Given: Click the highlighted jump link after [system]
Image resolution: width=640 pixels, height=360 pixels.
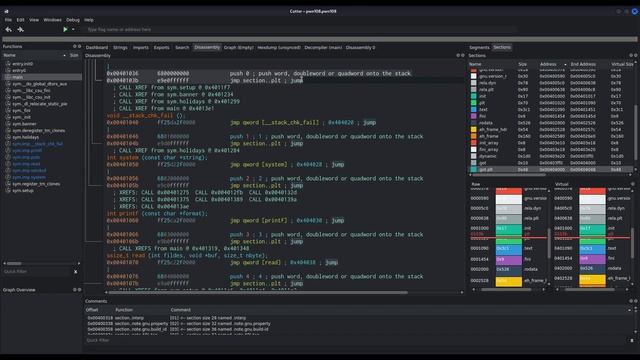Looking at the screenshot, I should tap(338, 164).
